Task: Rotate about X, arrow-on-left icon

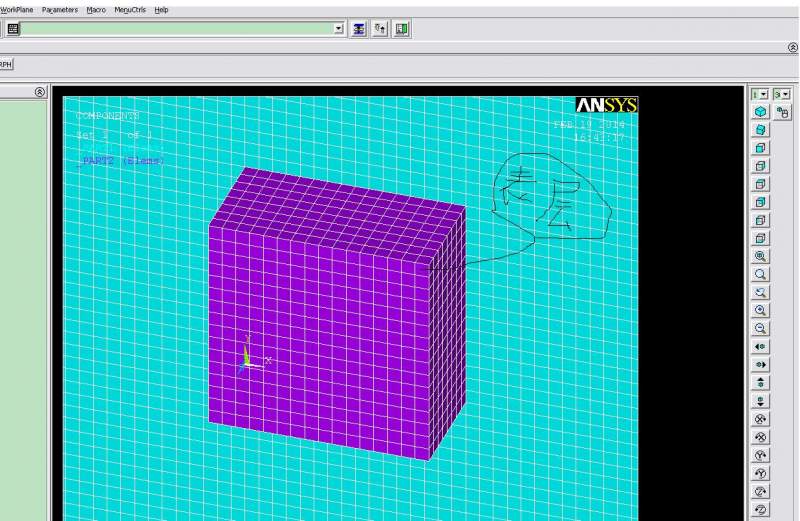Action: coord(760,437)
